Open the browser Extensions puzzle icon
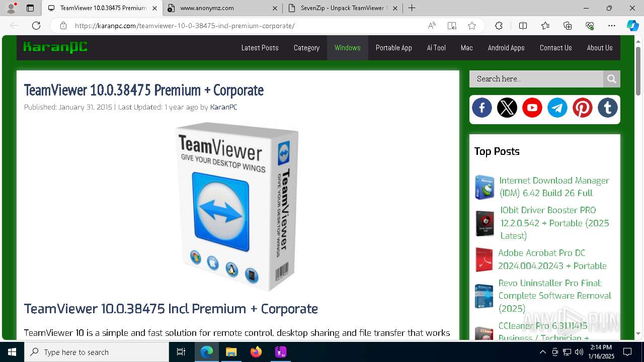Viewport: 644px width, 362px height. [499, 26]
